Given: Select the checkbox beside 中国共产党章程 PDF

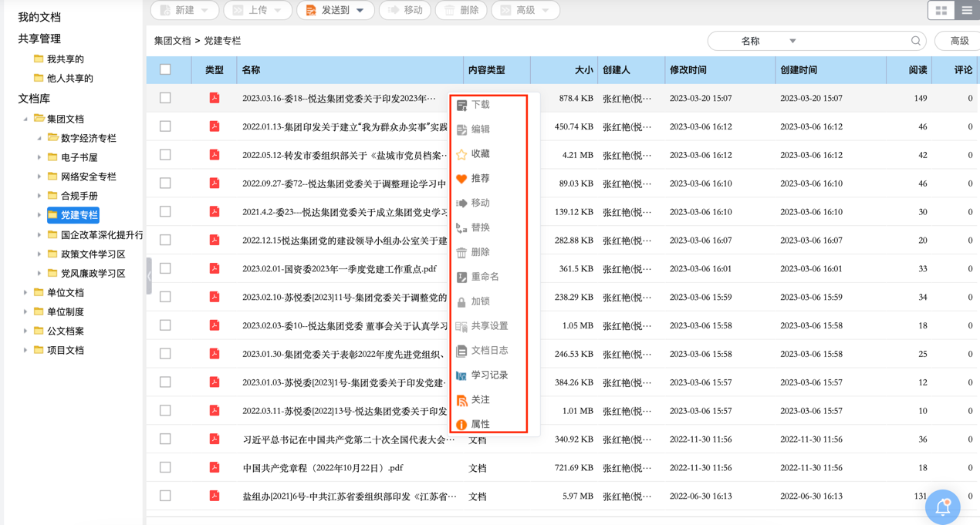Looking at the screenshot, I should pyautogui.click(x=164, y=467).
